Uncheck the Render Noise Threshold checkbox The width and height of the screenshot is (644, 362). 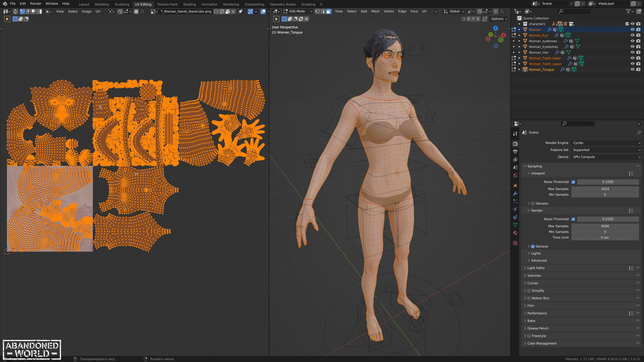pos(573,219)
